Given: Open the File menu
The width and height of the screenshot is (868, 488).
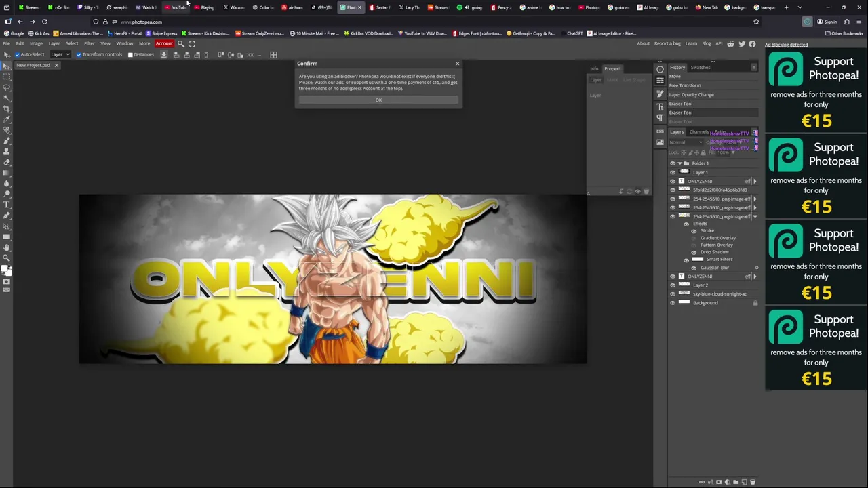Looking at the screenshot, I should (x=6, y=43).
